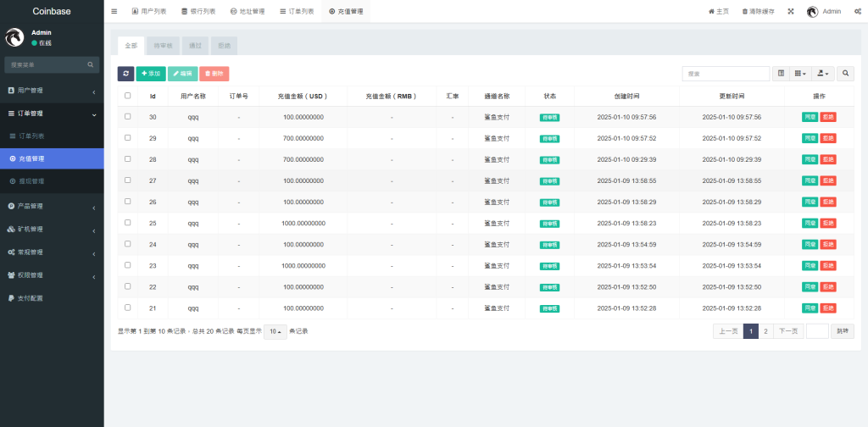
Task: Toggle table card view icon
Action: click(782, 74)
